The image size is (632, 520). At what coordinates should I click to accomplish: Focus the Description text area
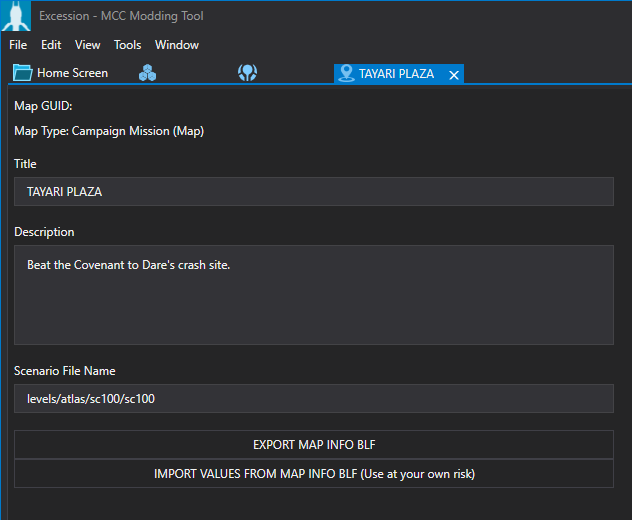point(314,295)
